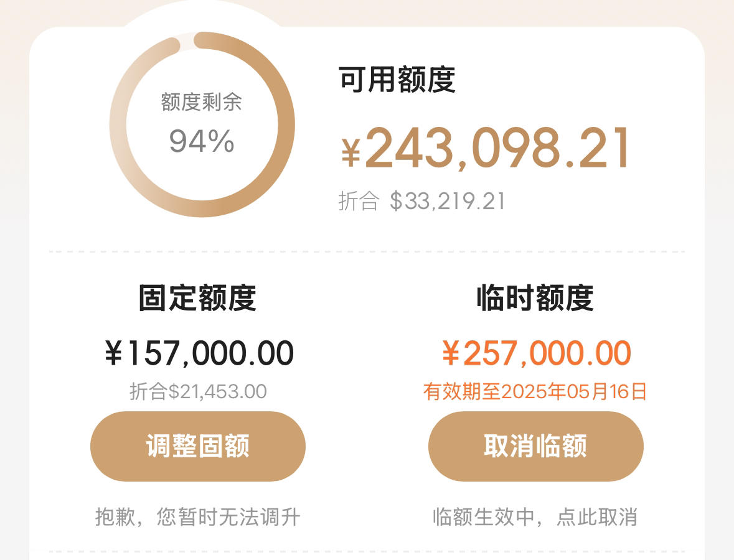Tap the yen symbol before 243,098.21

(x=351, y=152)
